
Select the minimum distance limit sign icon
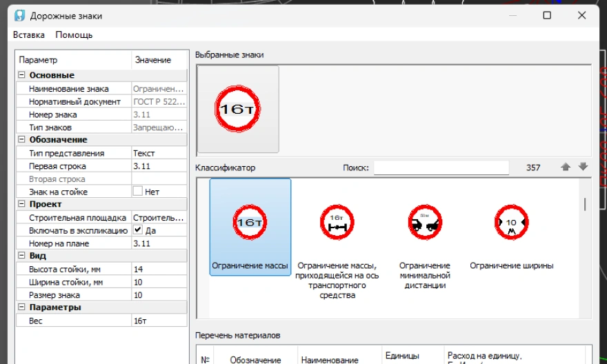coord(424,223)
